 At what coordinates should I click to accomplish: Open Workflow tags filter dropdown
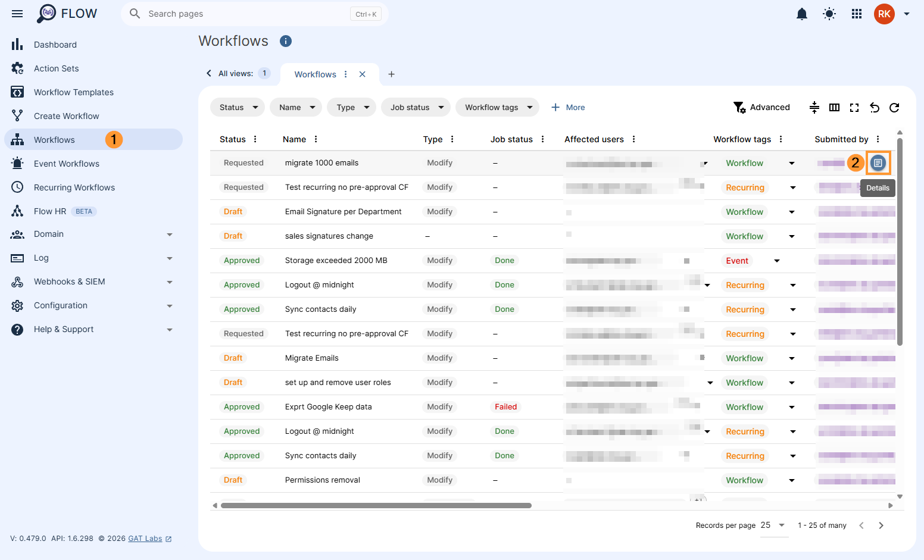point(498,107)
